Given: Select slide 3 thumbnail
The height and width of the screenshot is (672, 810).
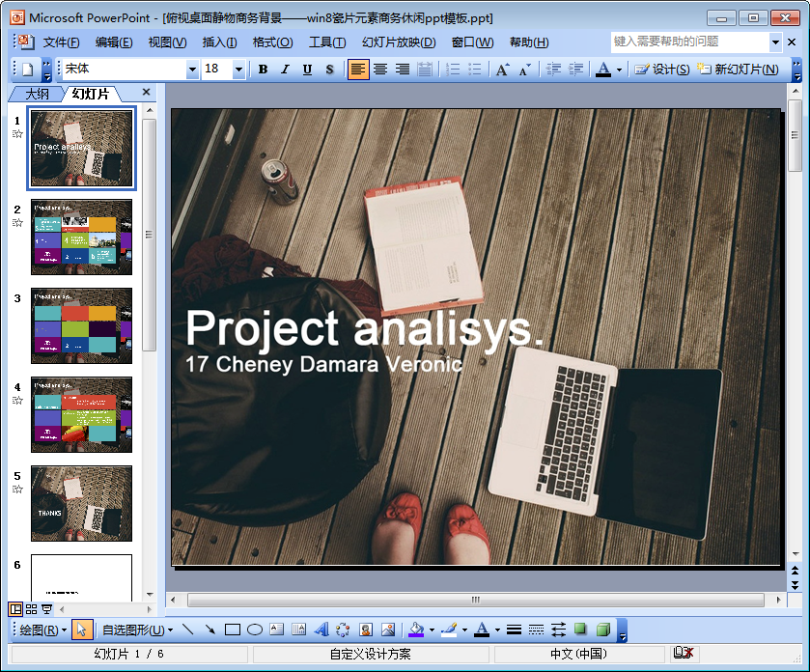Looking at the screenshot, I should [x=82, y=326].
